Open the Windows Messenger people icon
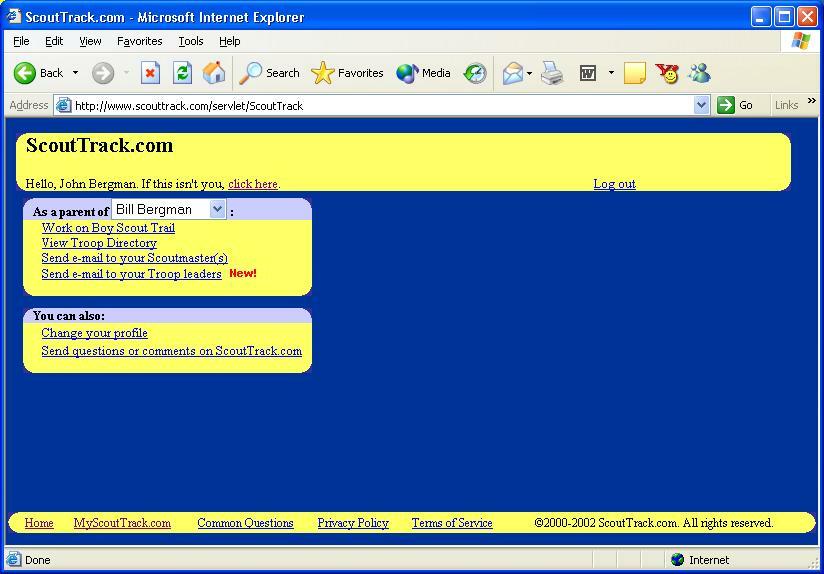 (x=699, y=73)
